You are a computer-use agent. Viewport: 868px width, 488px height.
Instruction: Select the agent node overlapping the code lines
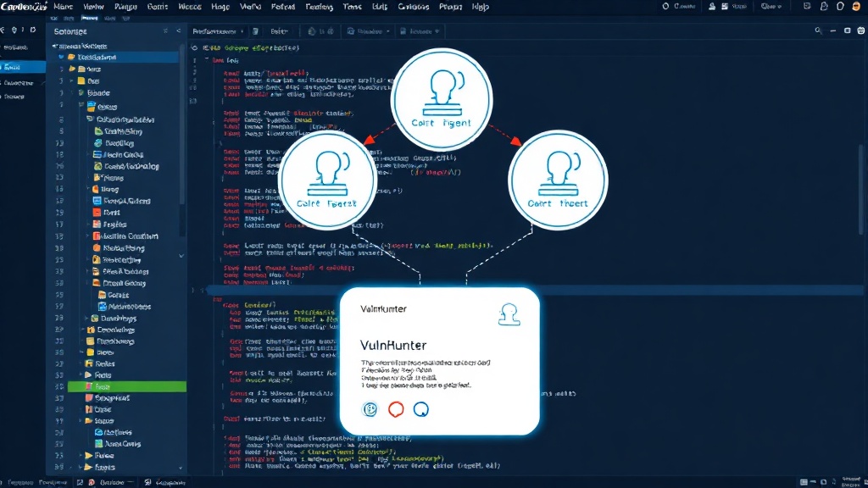[328, 180]
